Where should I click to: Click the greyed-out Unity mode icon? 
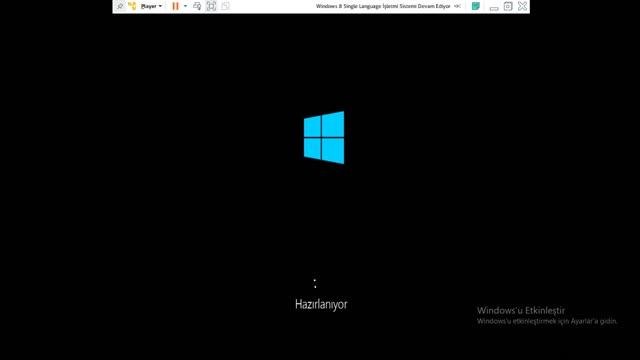coord(225,6)
